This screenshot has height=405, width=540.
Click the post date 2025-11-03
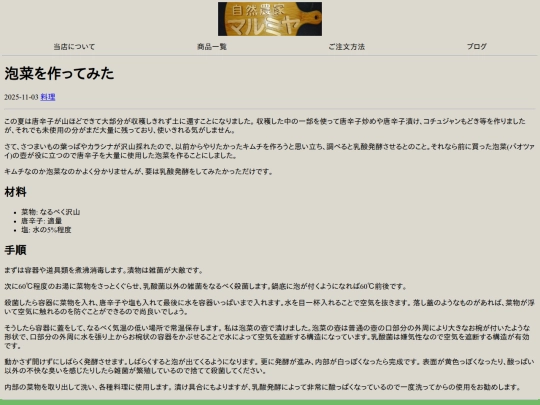21,97
